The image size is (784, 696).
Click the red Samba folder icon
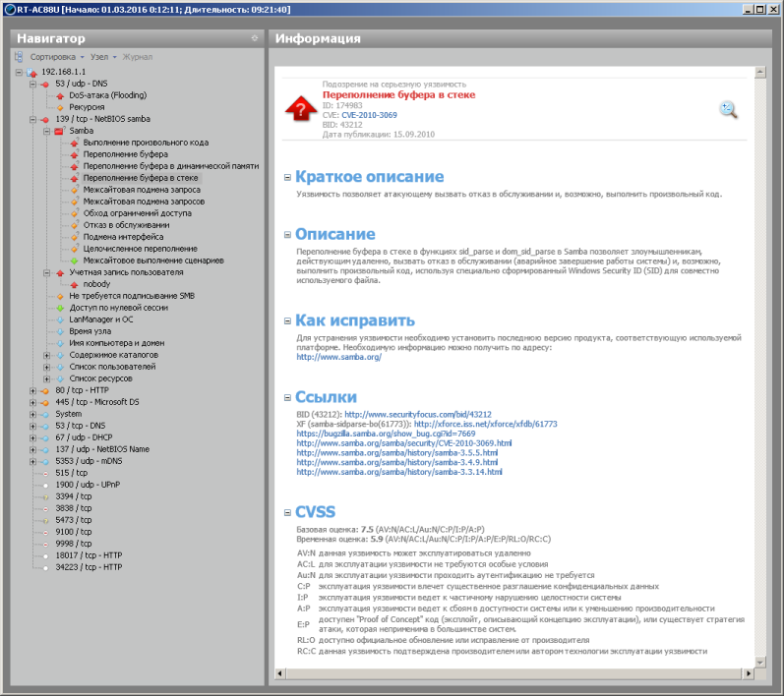click(x=59, y=131)
